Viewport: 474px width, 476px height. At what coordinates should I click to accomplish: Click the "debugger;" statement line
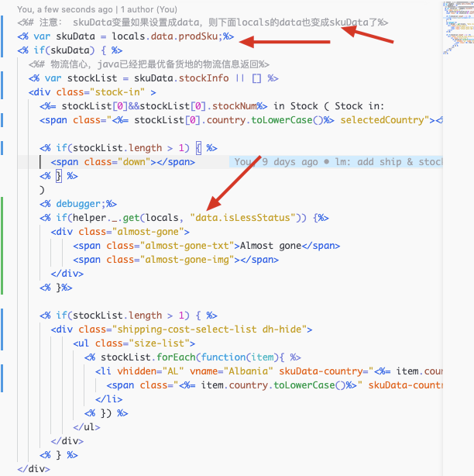pos(78,204)
